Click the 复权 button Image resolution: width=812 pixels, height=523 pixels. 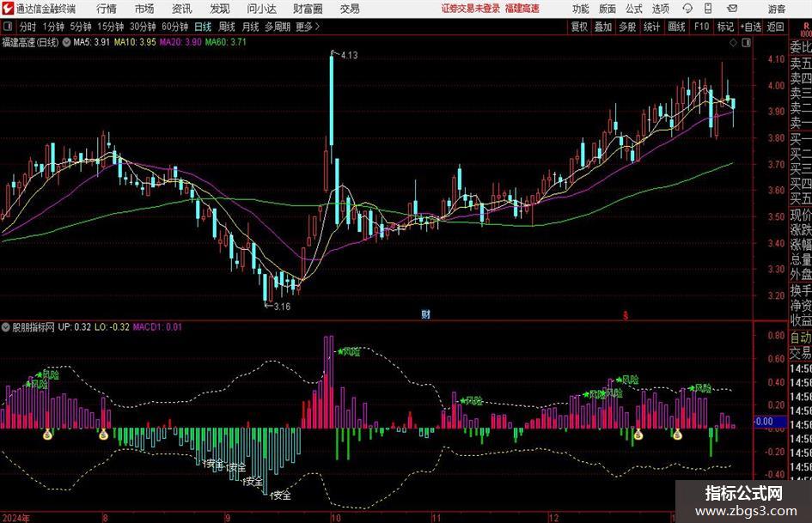click(579, 27)
